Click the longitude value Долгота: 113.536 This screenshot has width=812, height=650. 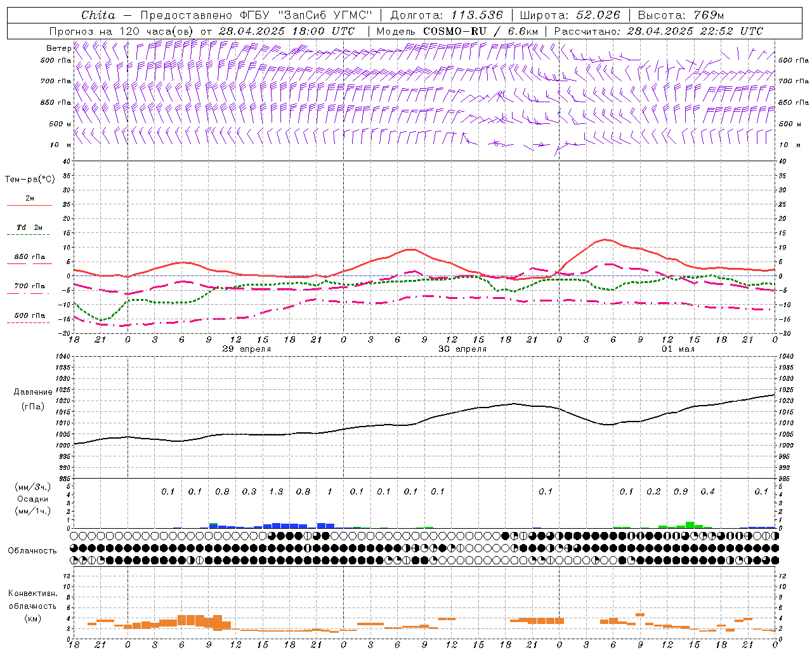[x=447, y=15]
